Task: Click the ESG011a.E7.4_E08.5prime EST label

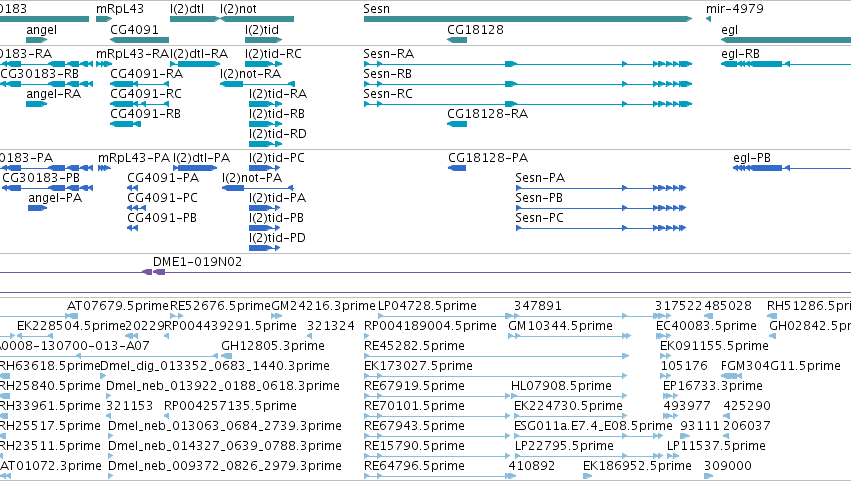Action: pyautogui.click(x=593, y=426)
